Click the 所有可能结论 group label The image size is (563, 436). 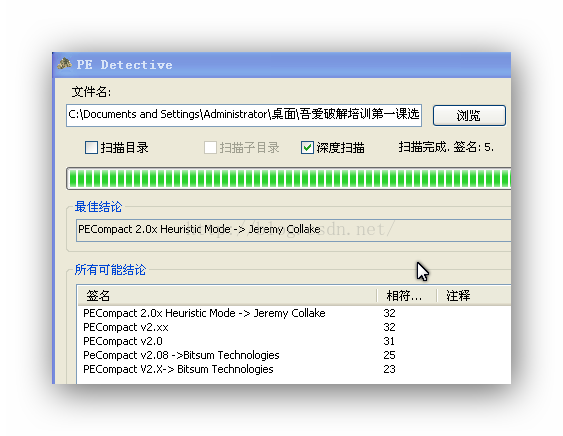click(110, 270)
